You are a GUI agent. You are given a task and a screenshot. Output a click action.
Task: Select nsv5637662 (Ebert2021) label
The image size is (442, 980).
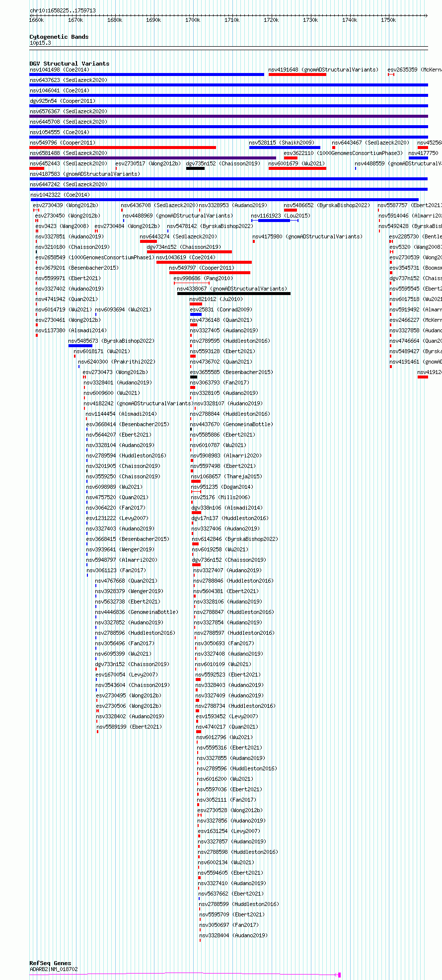tap(231, 894)
